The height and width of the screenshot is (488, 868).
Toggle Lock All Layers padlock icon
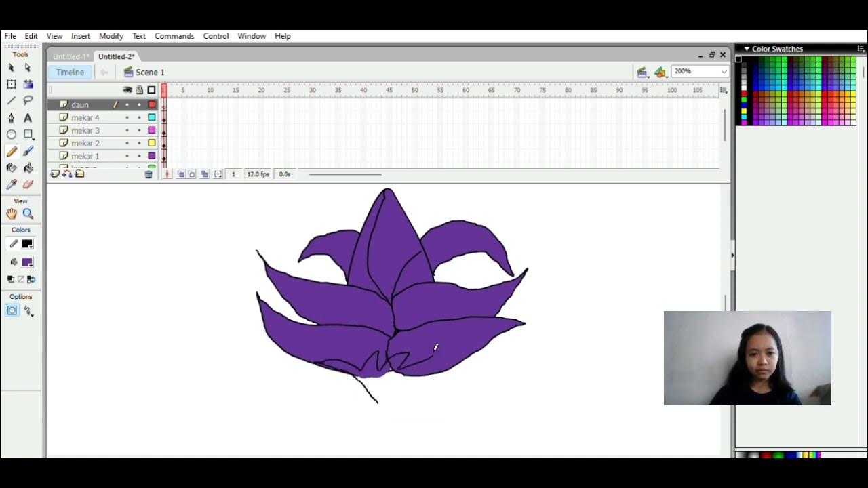[139, 90]
